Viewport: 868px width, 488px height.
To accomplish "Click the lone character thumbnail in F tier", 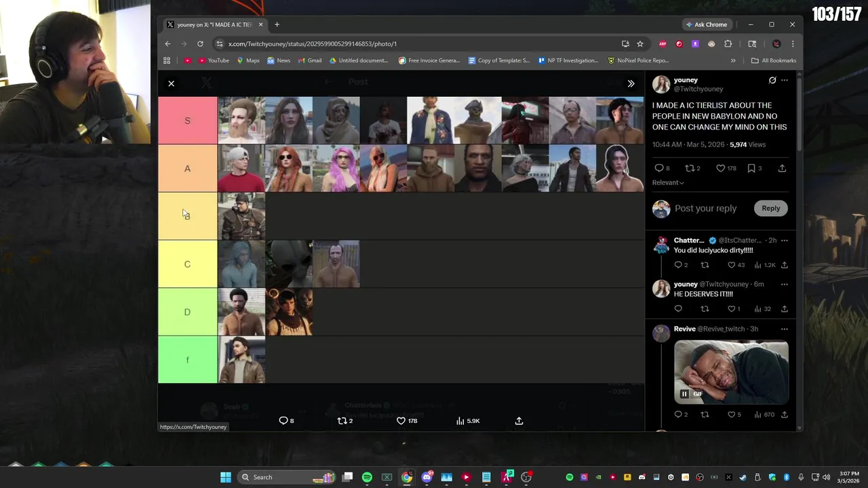I will tap(241, 360).
